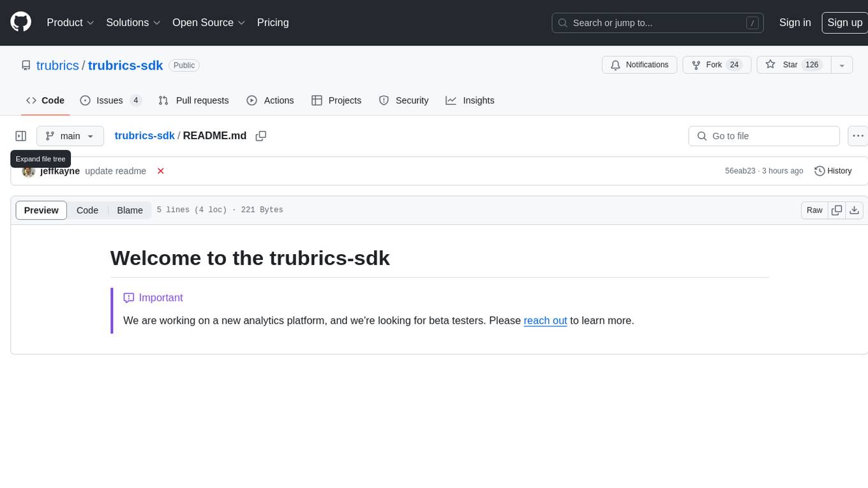Open the trubrics-sdk repository title link
The image size is (868, 488).
click(125, 65)
